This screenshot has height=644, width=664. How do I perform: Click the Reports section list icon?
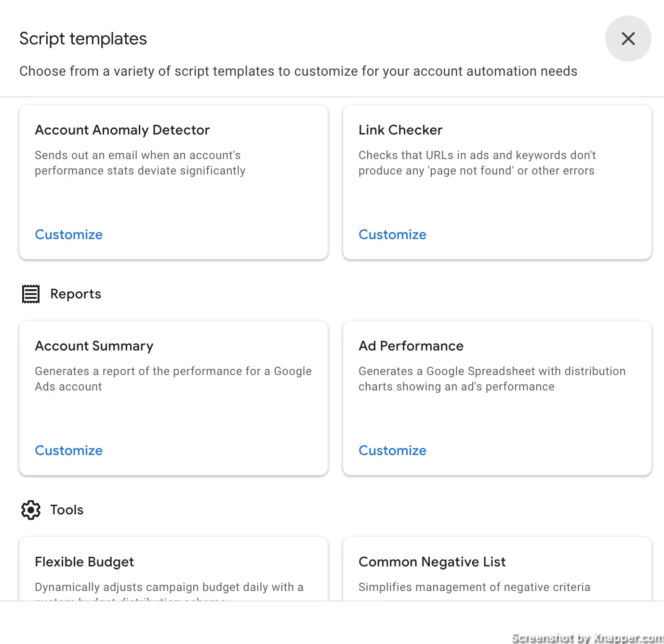pyautogui.click(x=31, y=294)
